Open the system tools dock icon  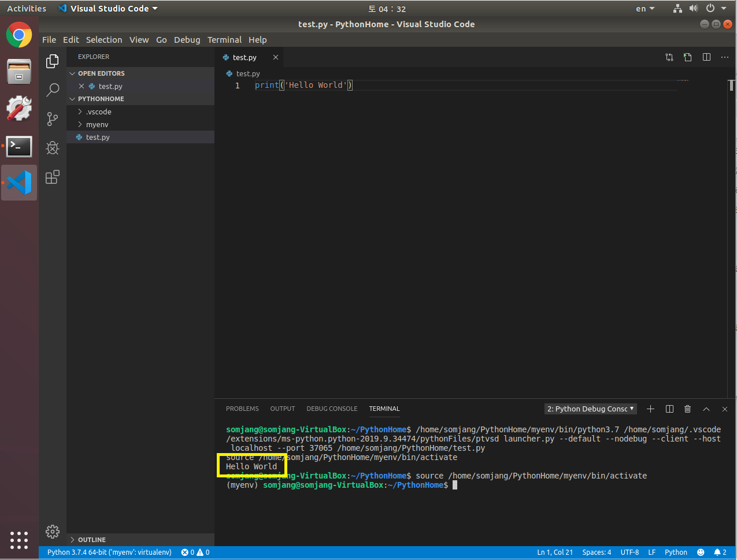(19, 109)
